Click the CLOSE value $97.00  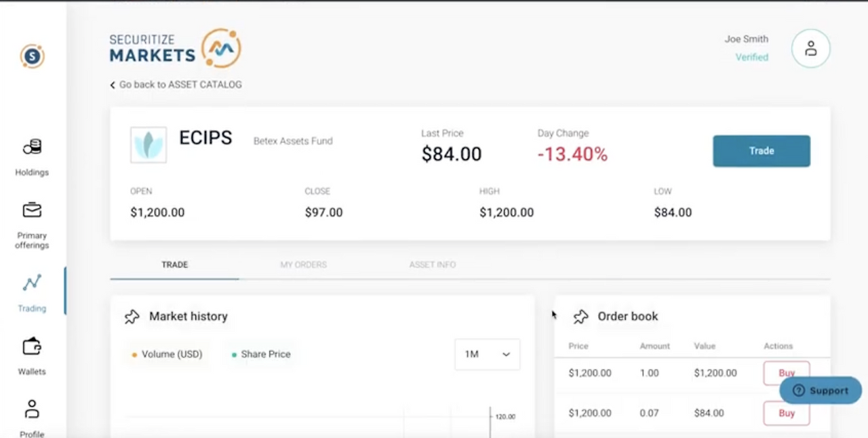click(x=323, y=213)
